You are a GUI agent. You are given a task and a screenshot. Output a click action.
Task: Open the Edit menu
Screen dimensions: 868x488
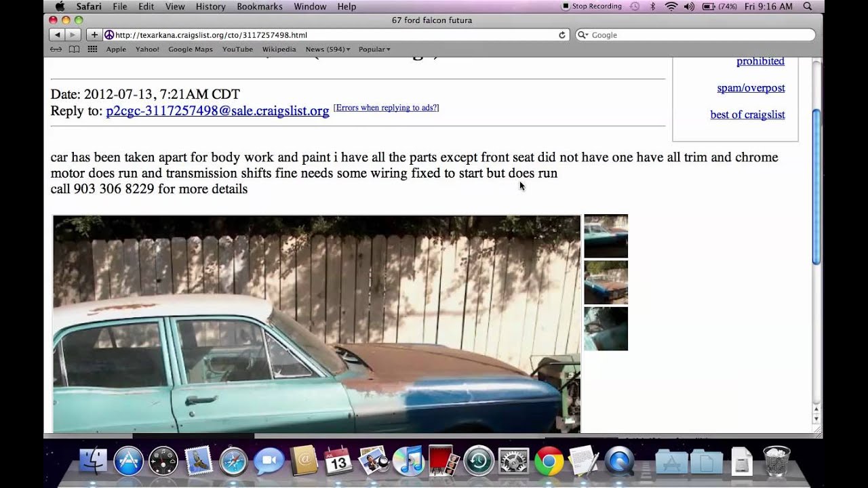[x=146, y=6]
